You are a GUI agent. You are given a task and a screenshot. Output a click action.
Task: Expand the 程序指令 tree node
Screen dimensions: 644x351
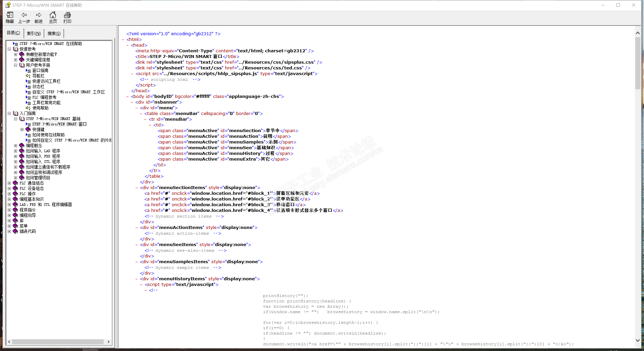pyautogui.click(x=9, y=210)
